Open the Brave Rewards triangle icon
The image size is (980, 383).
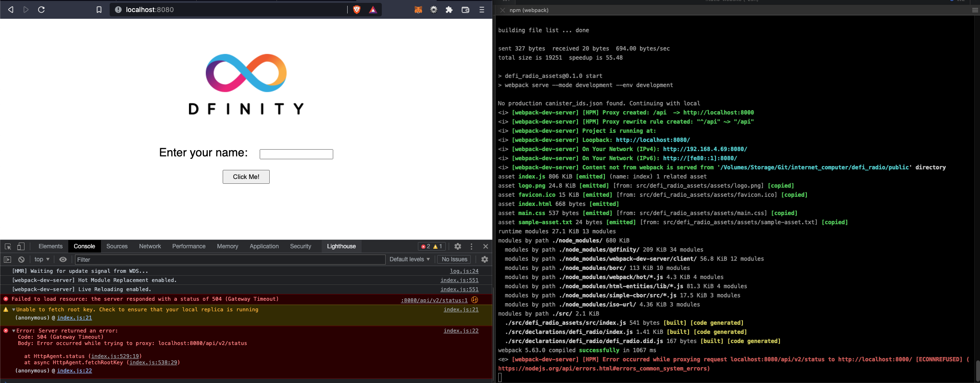pos(373,10)
